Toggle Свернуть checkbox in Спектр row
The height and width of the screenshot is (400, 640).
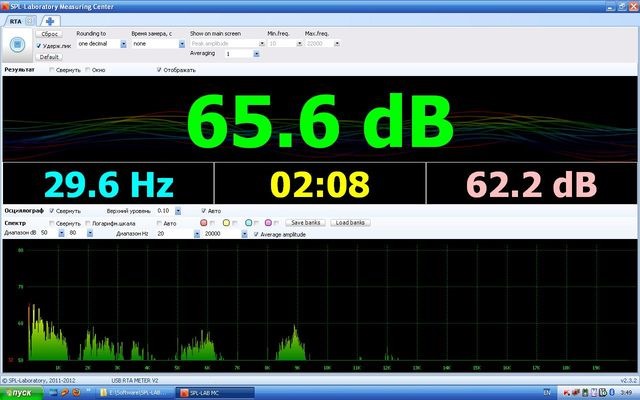[x=51, y=223]
